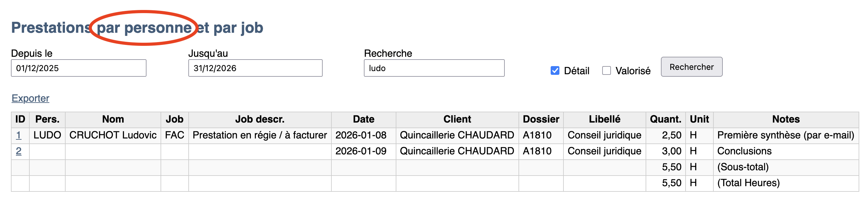The width and height of the screenshot is (868, 203).
Task: Click the 2026-01-09 date cell
Action: point(360,151)
